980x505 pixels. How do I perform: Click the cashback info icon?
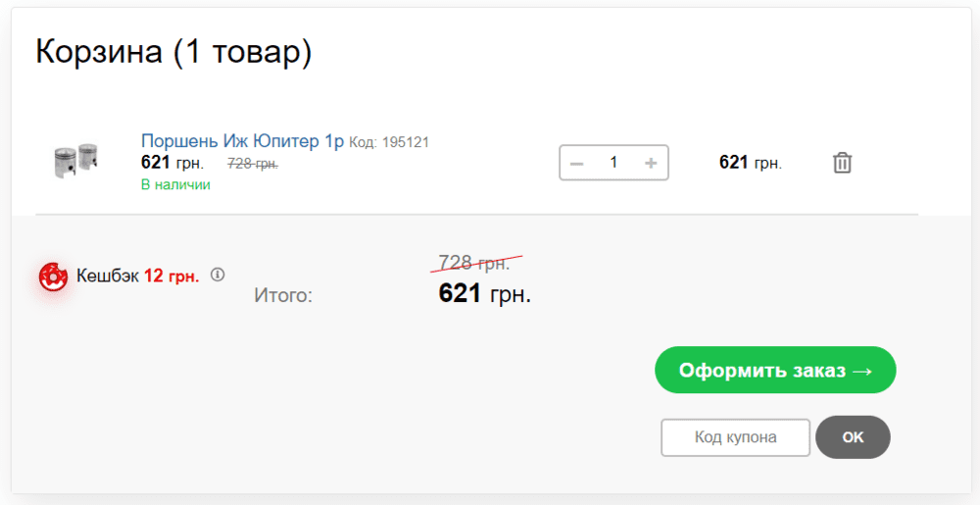point(218,275)
